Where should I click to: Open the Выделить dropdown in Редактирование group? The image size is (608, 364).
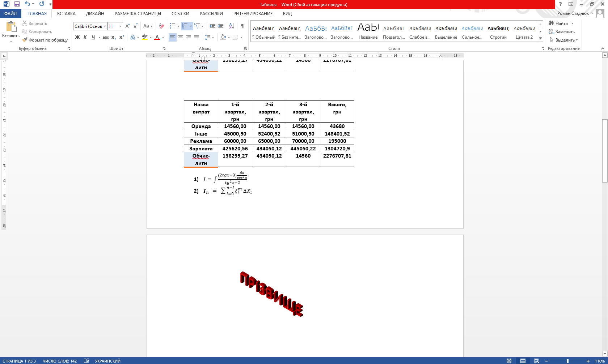point(563,40)
